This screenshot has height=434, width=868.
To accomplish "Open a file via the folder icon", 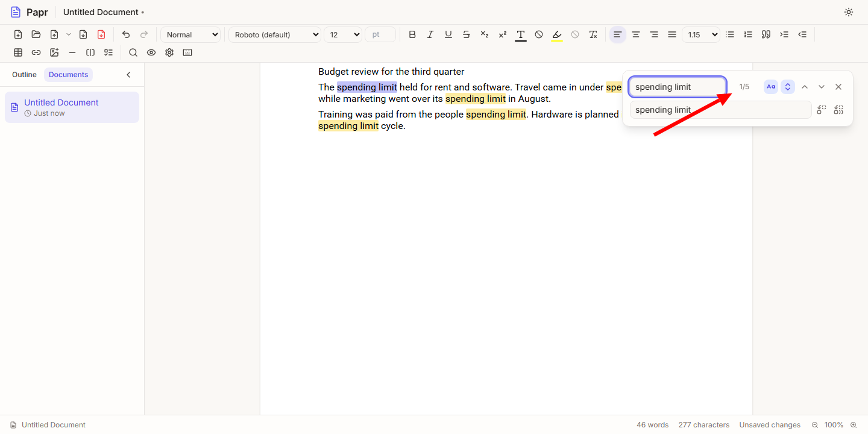I will [36, 34].
